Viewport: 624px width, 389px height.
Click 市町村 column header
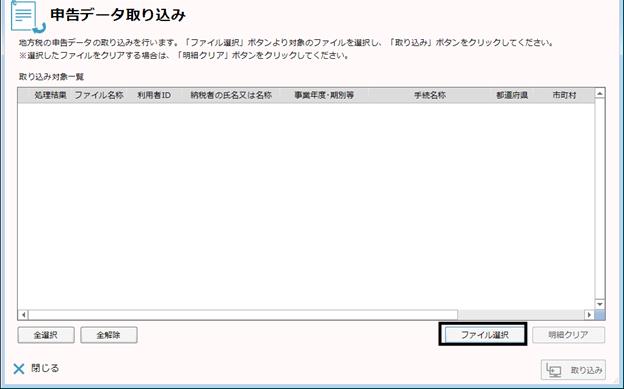564,95
